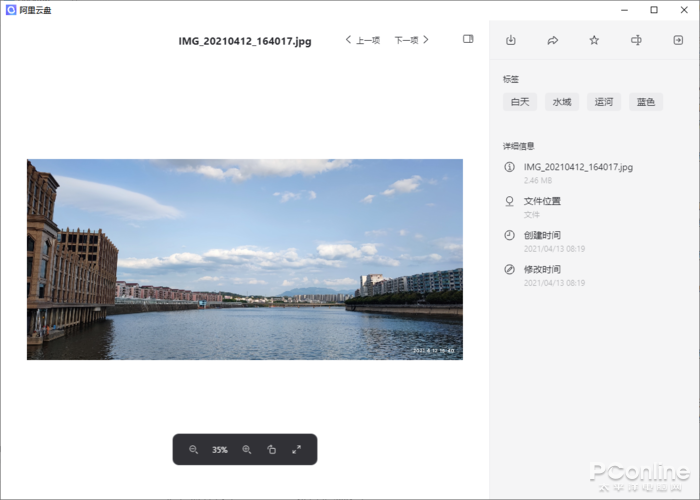Click the file name IMG_20210412_164017.jpg in details
700x500 pixels.
tap(578, 167)
